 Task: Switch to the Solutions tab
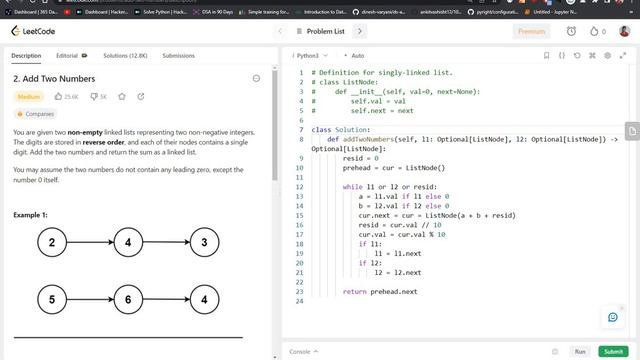click(x=125, y=56)
